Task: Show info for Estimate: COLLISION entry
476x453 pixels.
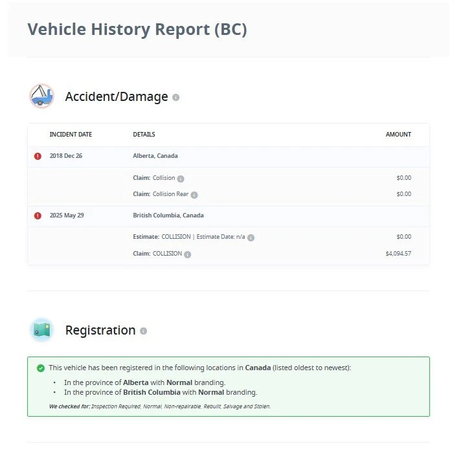Action: [x=251, y=238]
